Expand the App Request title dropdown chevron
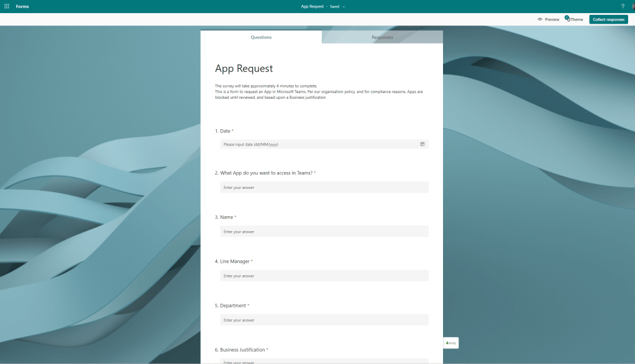This screenshot has width=635, height=364. 344,6
